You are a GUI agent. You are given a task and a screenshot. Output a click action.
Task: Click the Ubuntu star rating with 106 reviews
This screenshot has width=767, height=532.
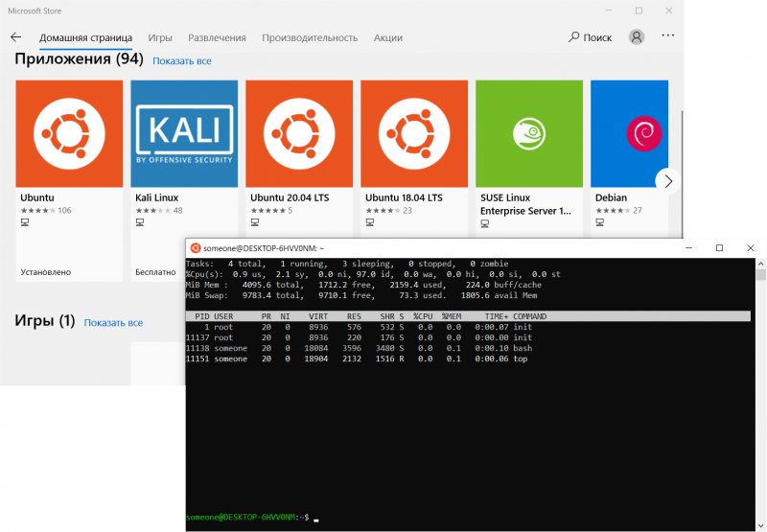pos(46,210)
